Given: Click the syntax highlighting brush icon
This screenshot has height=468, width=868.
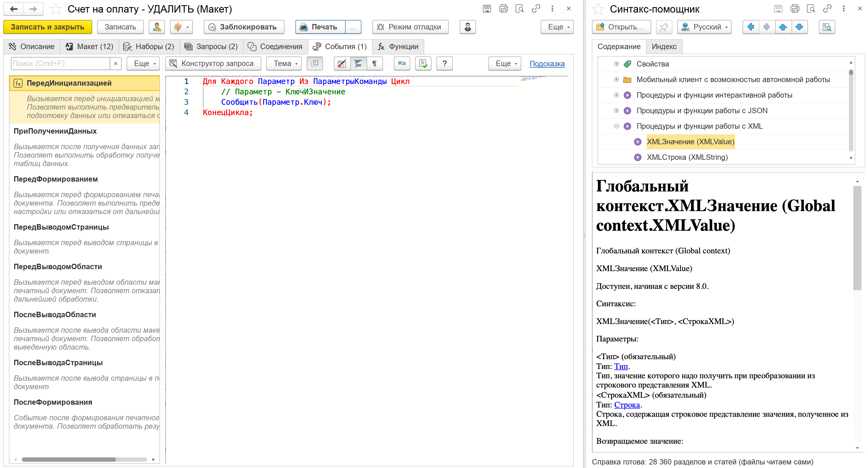Looking at the screenshot, I should [342, 63].
